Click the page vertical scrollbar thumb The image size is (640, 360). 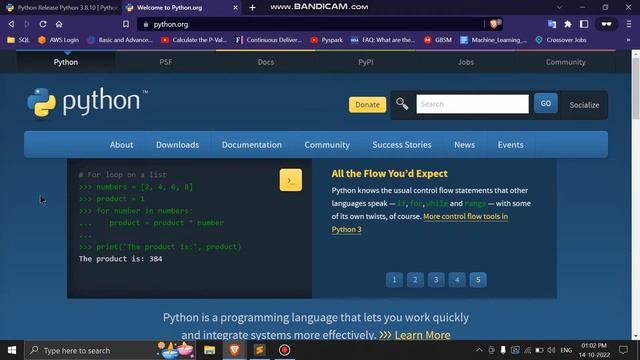point(636,88)
